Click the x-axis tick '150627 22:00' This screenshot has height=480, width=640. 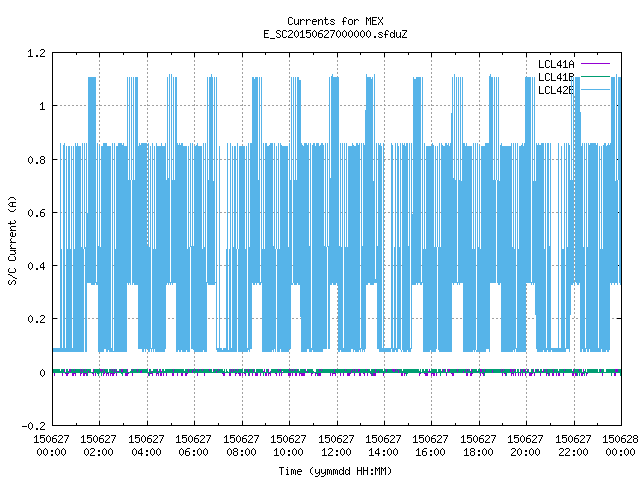[x=573, y=446]
